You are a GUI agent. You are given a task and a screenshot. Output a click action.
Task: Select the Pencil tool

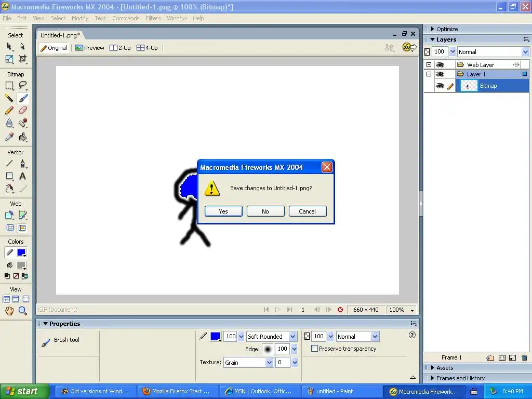tap(9, 110)
